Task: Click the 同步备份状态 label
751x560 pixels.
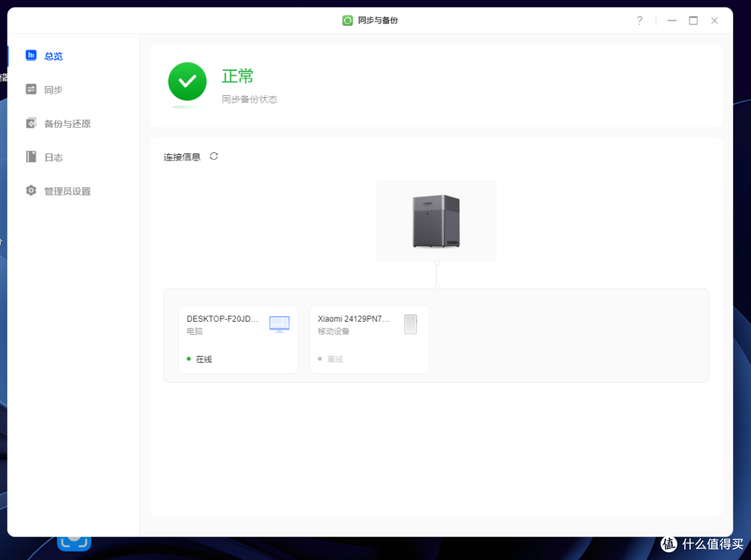Action: pyautogui.click(x=250, y=99)
